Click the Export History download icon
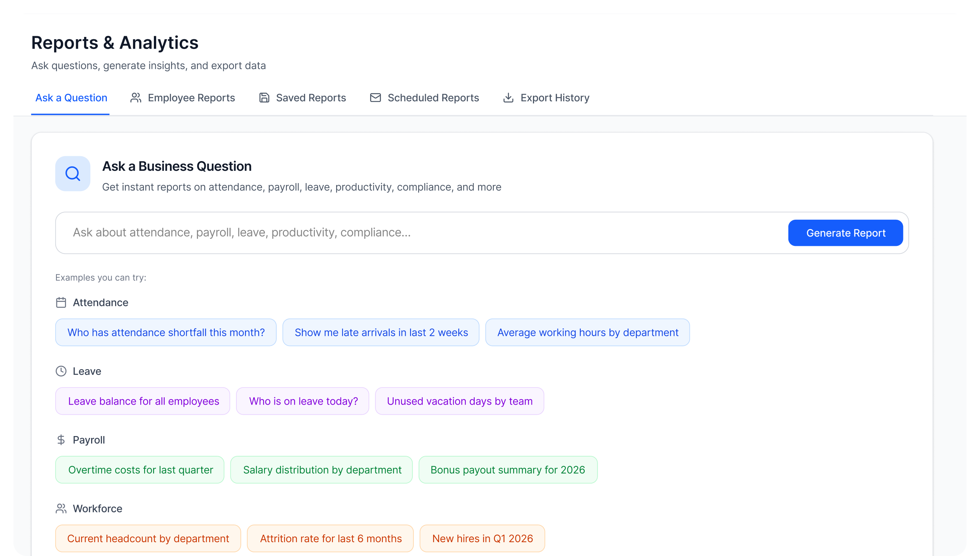Screen dimensions: 980x556 (x=508, y=98)
